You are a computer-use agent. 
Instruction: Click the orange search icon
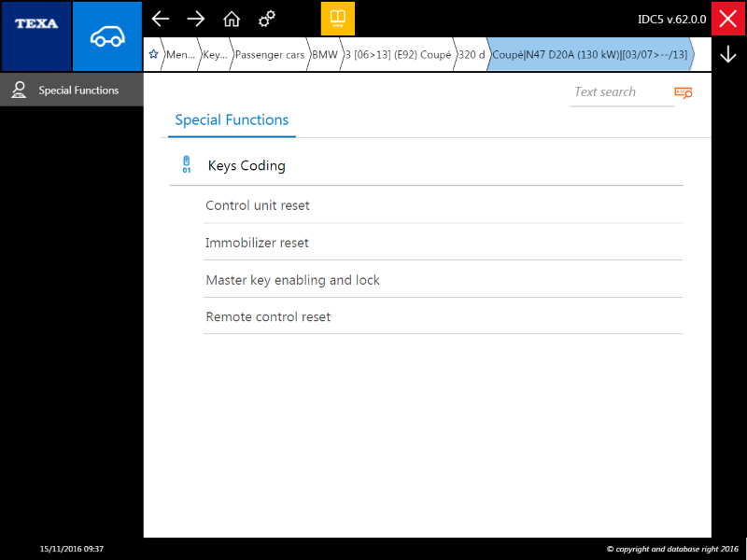click(684, 92)
